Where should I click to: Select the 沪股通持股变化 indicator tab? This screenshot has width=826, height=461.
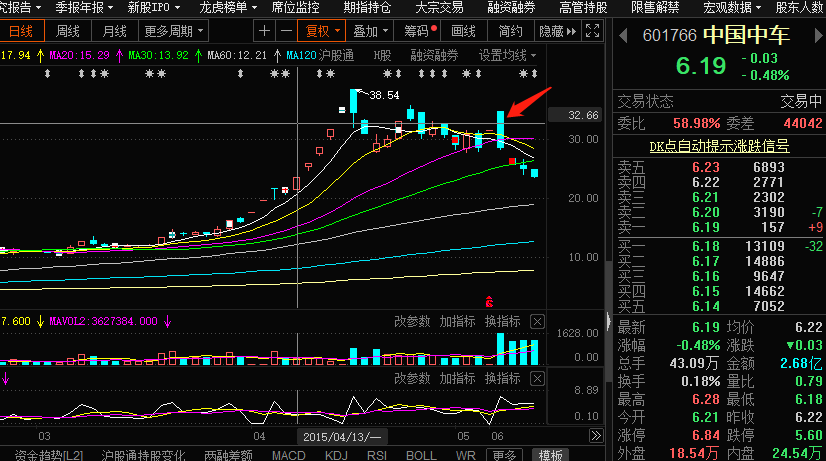143,455
